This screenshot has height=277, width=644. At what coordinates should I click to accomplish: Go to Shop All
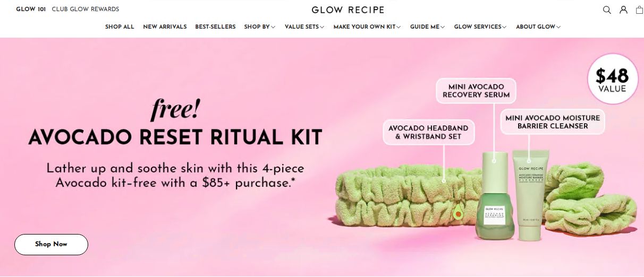[x=120, y=27]
